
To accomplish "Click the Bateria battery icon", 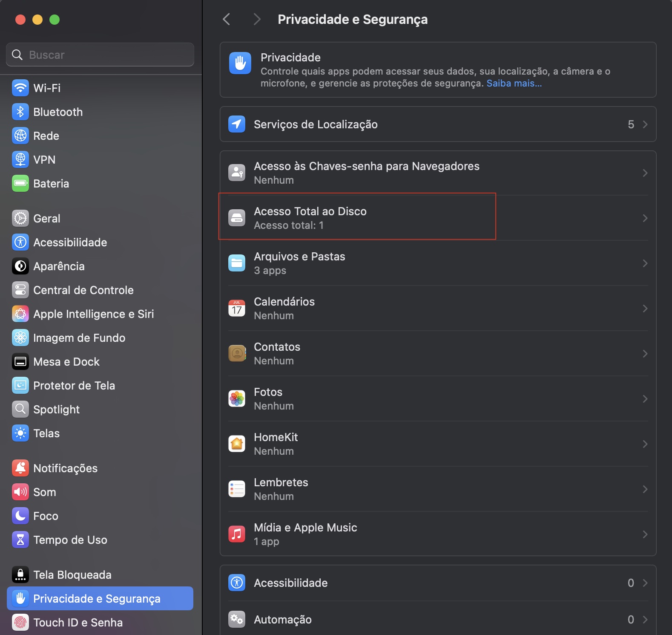I will coord(20,184).
